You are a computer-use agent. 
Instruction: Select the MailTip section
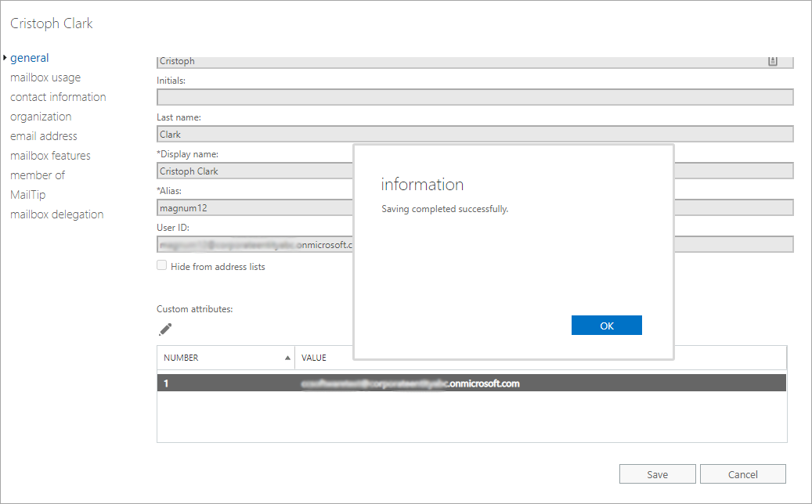pyautogui.click(x=28, y=195)
